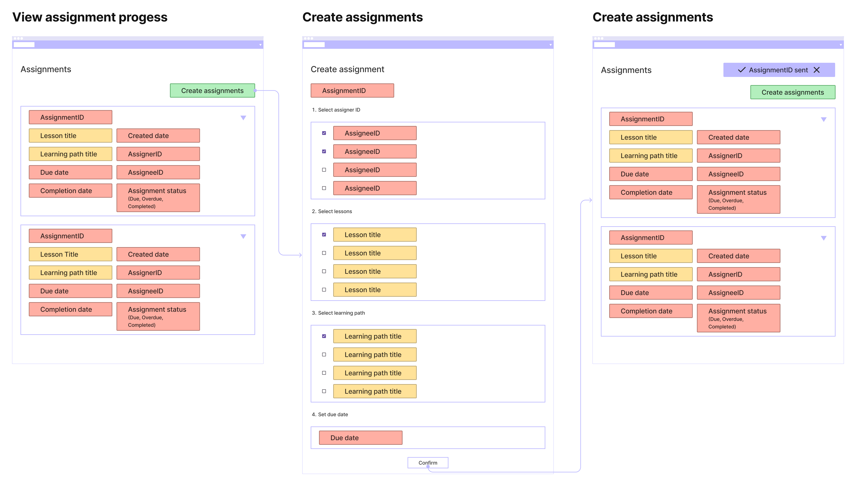856x504 pixels.
Task: Open the small header dropdown arrow in leftmost window
Action: (x=260, y=45)
